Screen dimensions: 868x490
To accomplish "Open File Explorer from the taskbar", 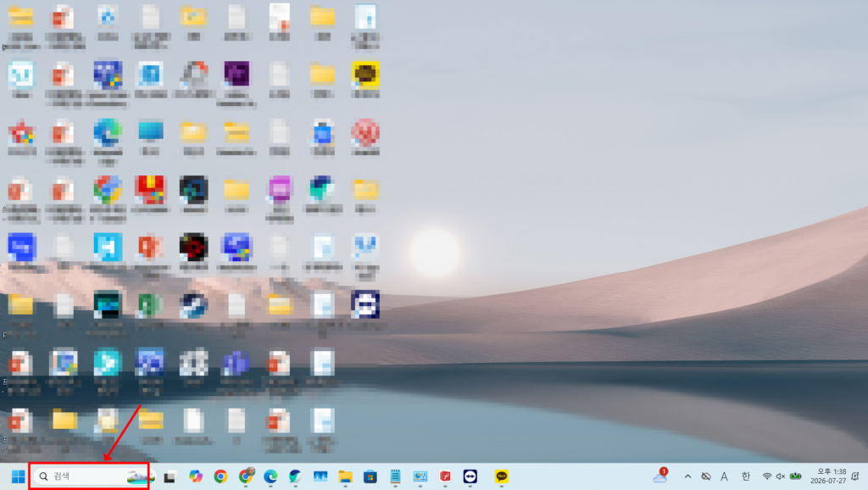I will (x=346, y=476).
